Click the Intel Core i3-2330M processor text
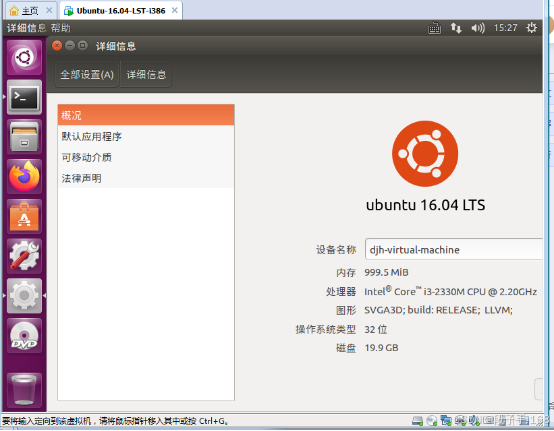 coord(450,291)
